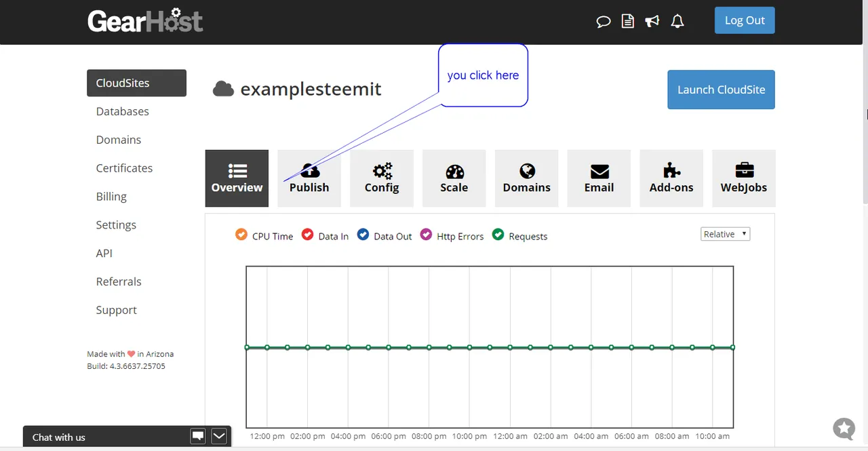The image size is (868, 451).
Task: Open the Publish tab
Action: (309, 178)
